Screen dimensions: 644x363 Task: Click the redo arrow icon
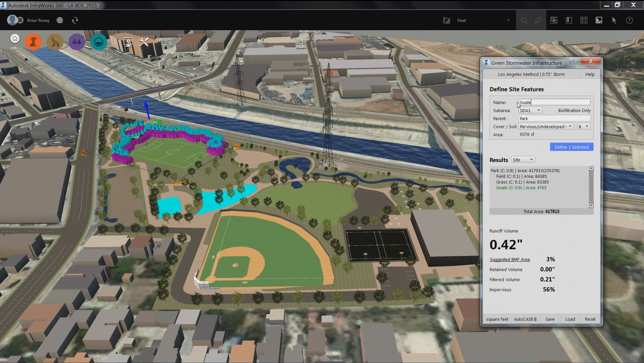539,20
